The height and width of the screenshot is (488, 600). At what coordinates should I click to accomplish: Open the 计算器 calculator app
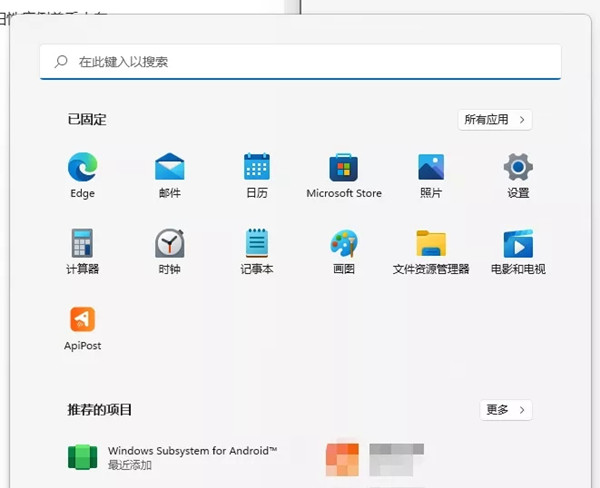[x=82, y=243]
